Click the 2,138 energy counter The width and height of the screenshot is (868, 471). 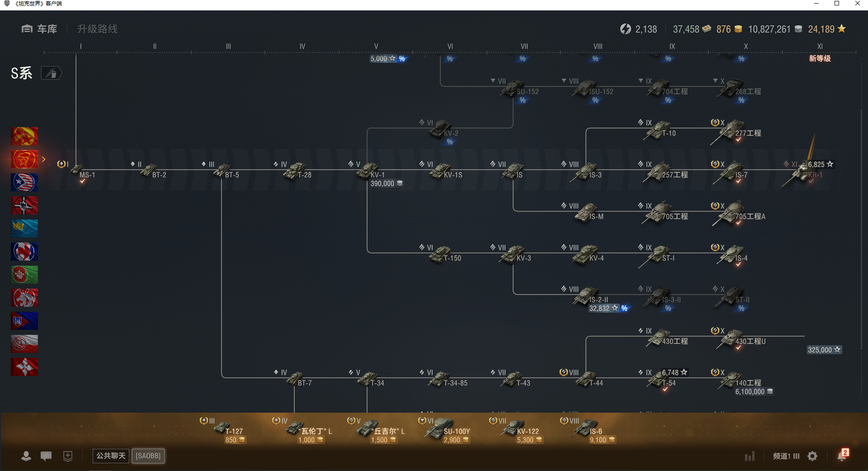(x=638, y=29)
